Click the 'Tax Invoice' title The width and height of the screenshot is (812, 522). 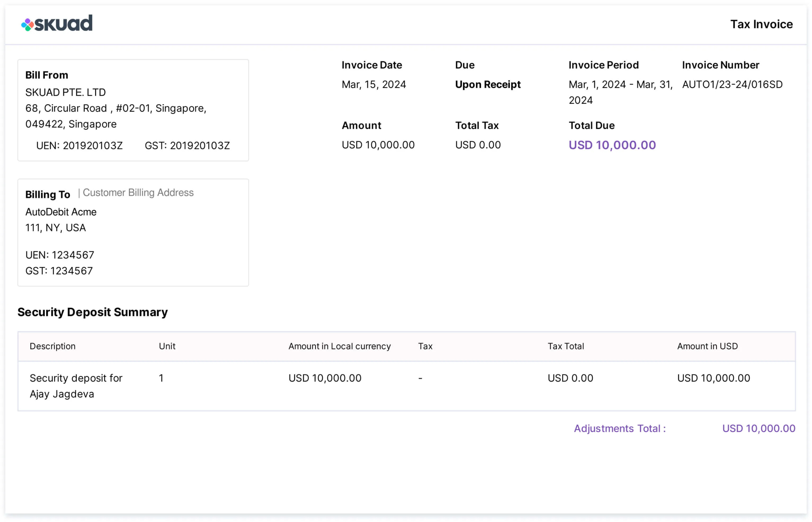761,24
